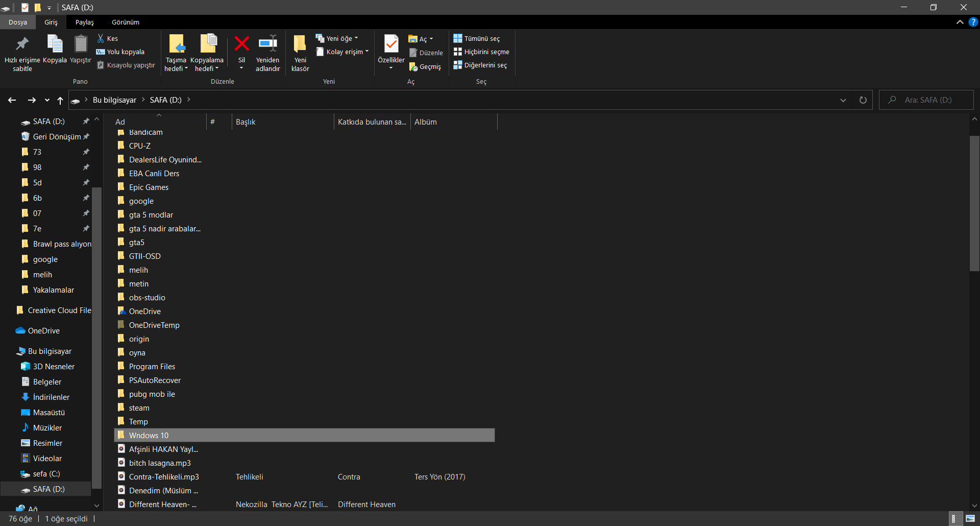This screenshot has width=980, height=526.
Task: Switch to the Görünüm ribbon tab
Action: [126, 22]
